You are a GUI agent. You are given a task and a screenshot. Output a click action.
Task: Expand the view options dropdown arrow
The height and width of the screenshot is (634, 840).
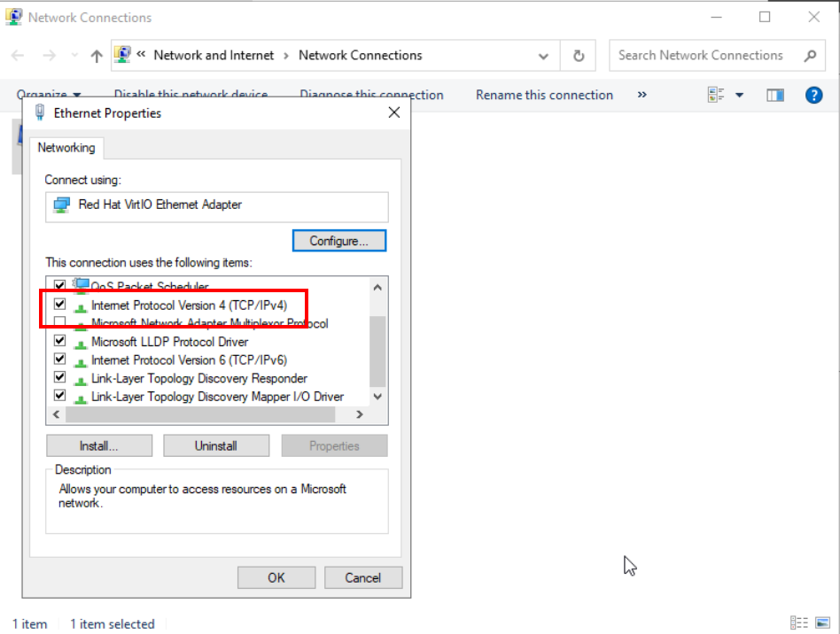click(740, 95)
